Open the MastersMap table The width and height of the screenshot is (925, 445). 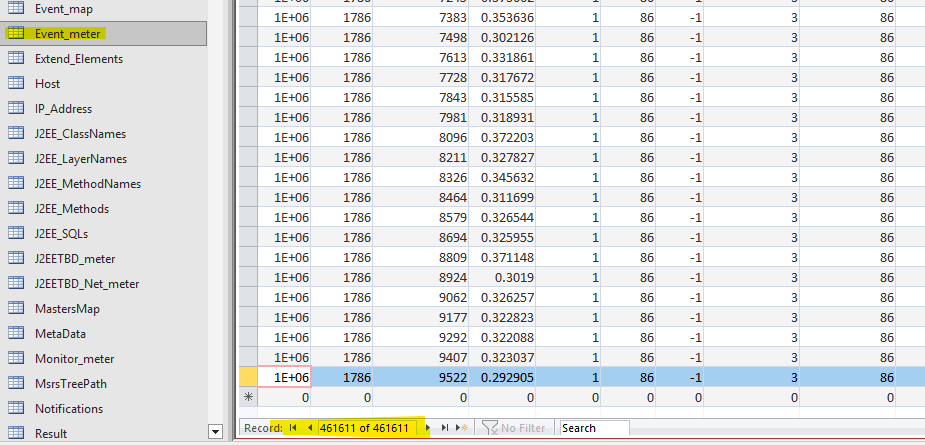[x=104, y=309]
